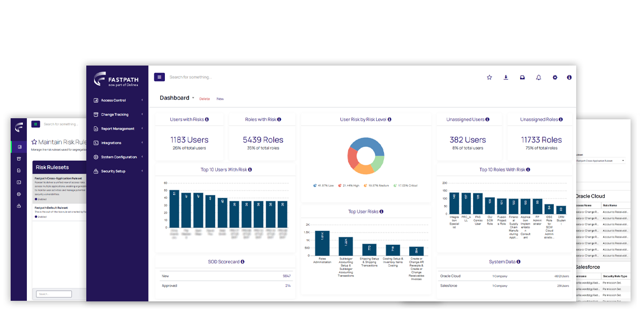Screen dimensions: 644x321
Task: Toggle the hamburger menu button on Dashboard
Action: tap(159, 77)
